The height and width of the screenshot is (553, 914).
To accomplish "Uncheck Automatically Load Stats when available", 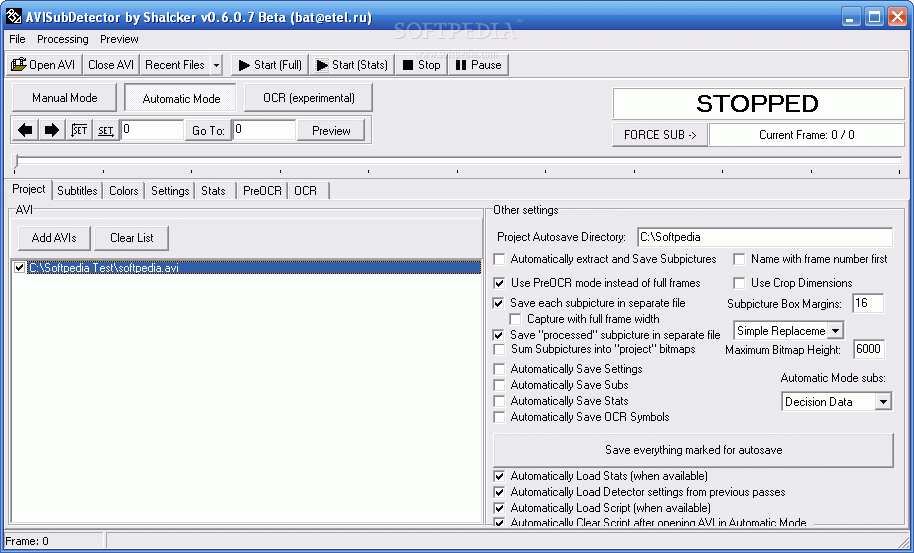I will pyautogui.click(x=499, y=476).
